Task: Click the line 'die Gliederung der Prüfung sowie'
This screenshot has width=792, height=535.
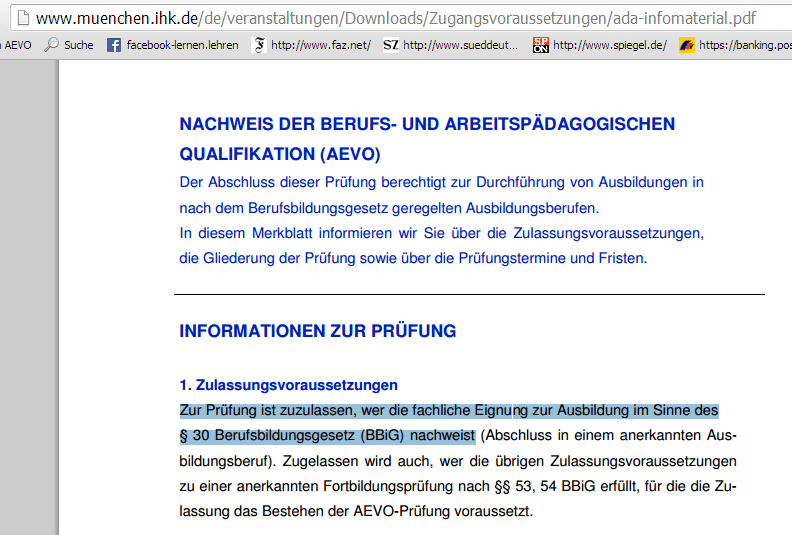Action: 413,258
